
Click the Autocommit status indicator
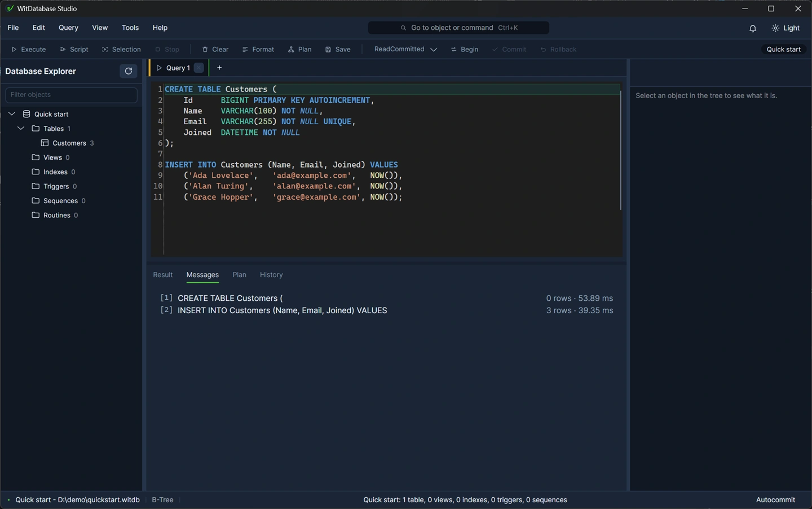click(x=775, y=500)
